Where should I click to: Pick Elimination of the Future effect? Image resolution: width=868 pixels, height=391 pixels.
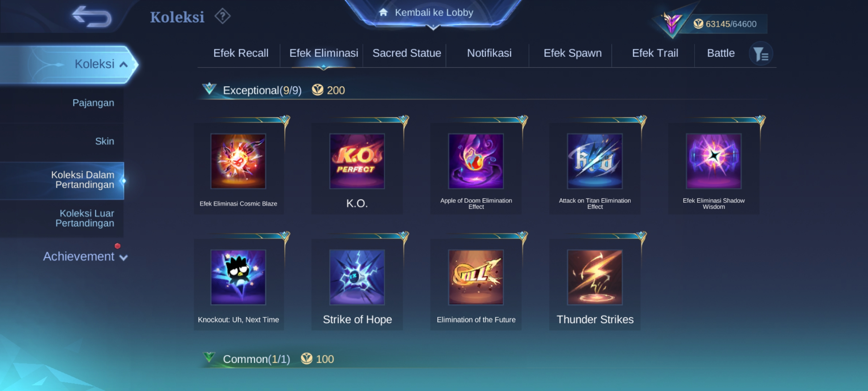point(476,277)
